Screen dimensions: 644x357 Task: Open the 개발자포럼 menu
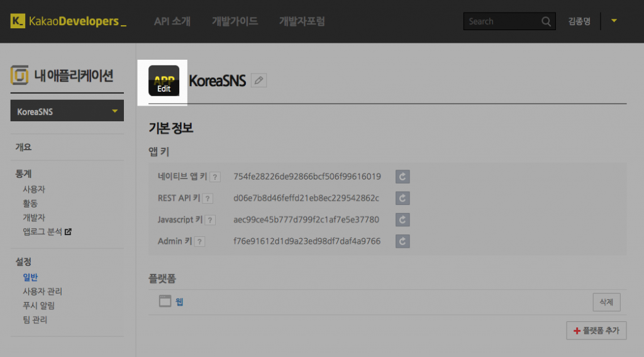point(302,21)
